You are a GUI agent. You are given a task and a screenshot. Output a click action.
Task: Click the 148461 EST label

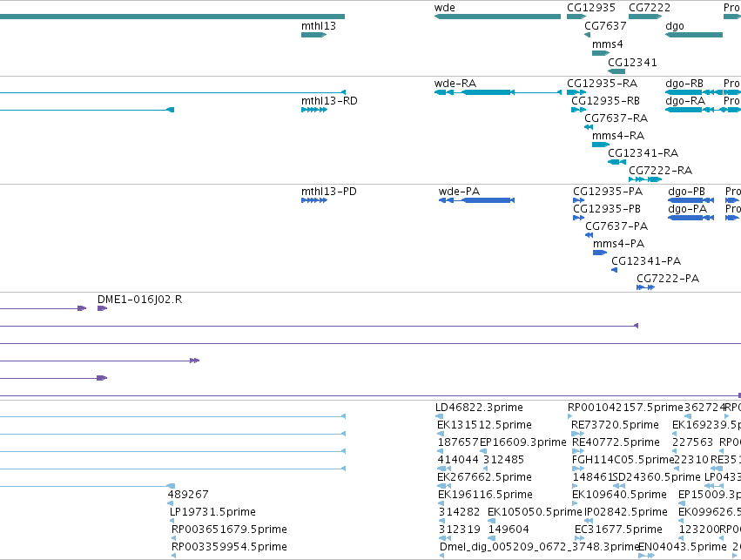click(x=593, y=477)
